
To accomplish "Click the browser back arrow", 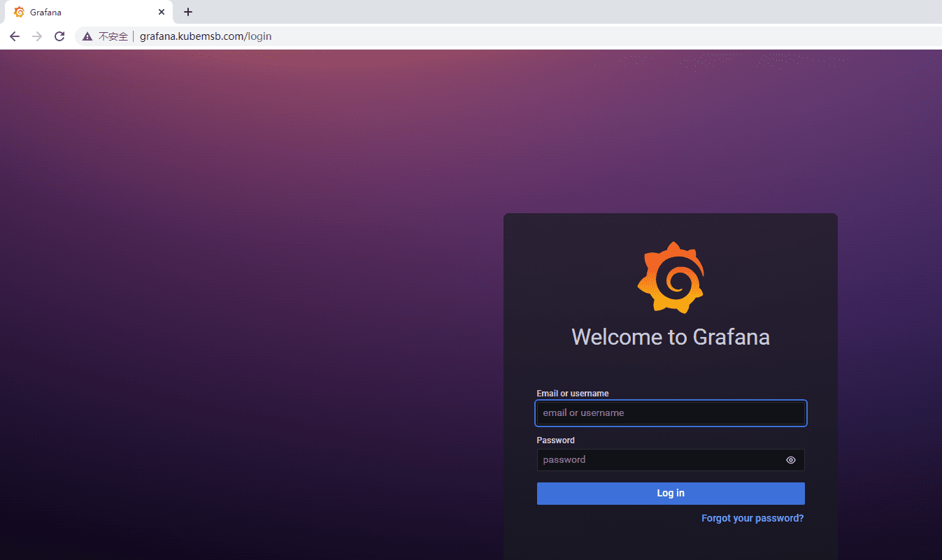I will click(x=15, y=36).
